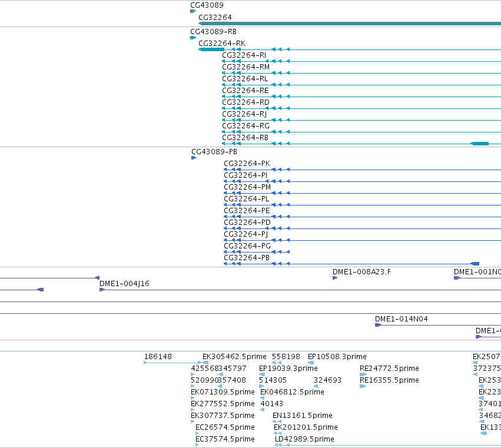Image resolution: width=501 pixels, height=448 pixels.
Task: Click the thick exon on CG32264-RB
Action: coord(480,144)
